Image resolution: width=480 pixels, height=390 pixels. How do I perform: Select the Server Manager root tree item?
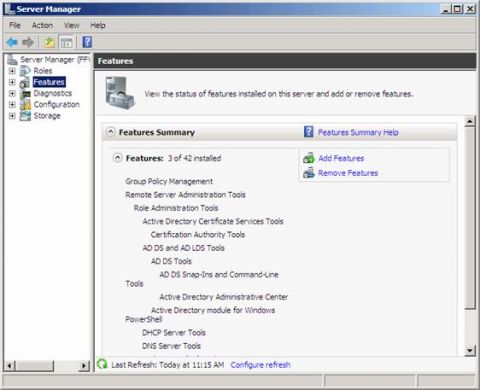[55, 60]
